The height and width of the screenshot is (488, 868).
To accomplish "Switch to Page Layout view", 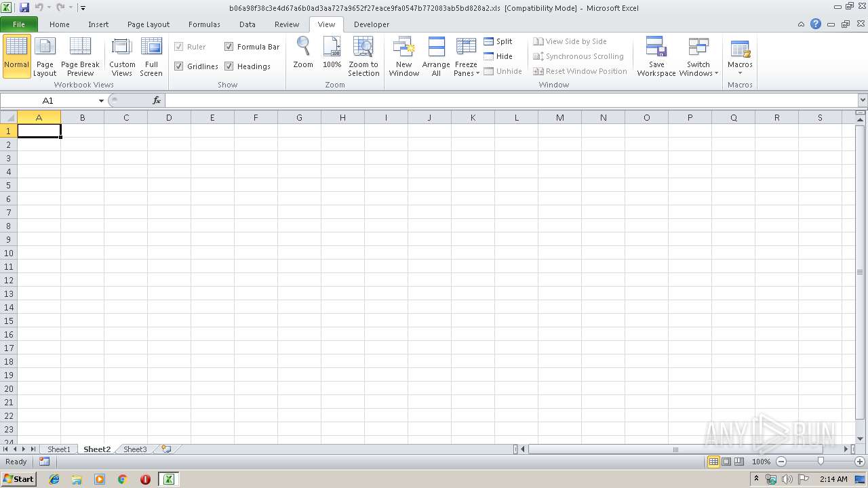I will pos(45,56).
